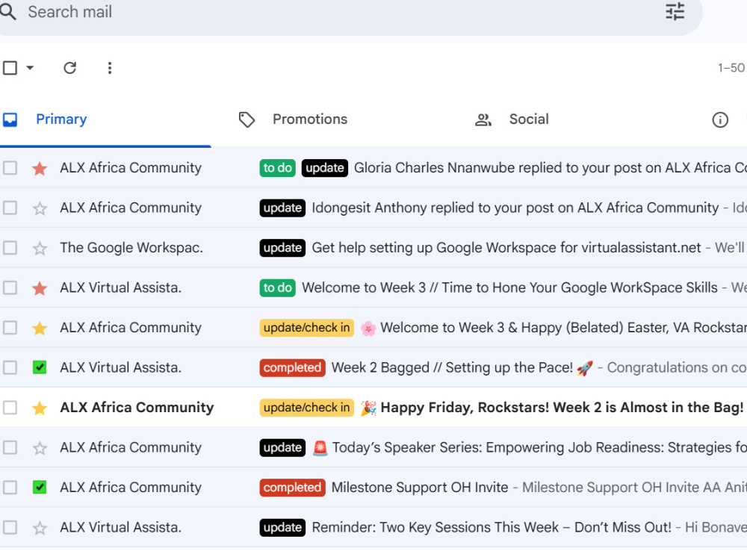Toggle green checkmark on Week 2 Bagged email
This screenshot has height=560, width=747.
(40, 367)
